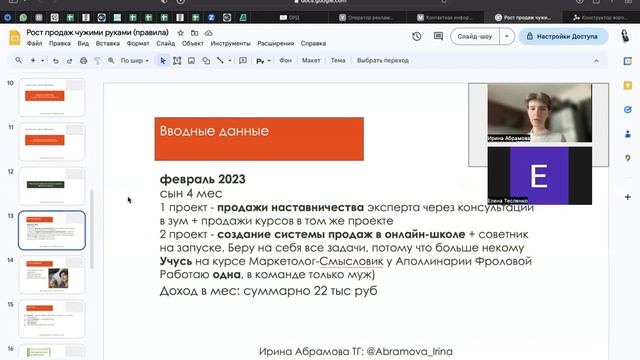This screenshot has height=360, width=640.
Task: Open the Расширения menu
Action: [276, 43]
